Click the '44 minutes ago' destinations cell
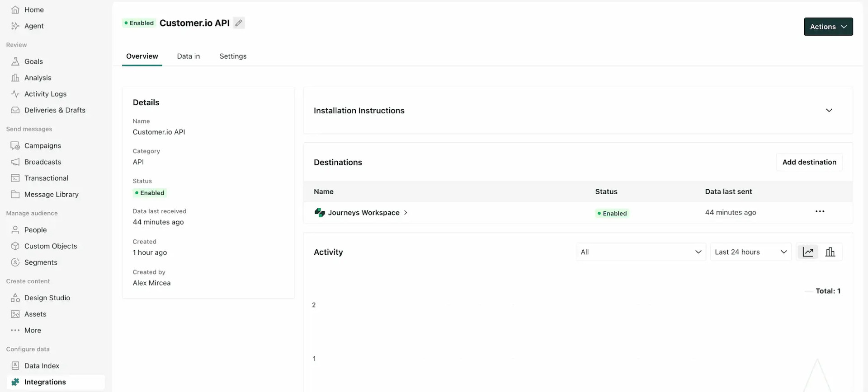Viewport: 868px width, 392px height. coord(730,213)
